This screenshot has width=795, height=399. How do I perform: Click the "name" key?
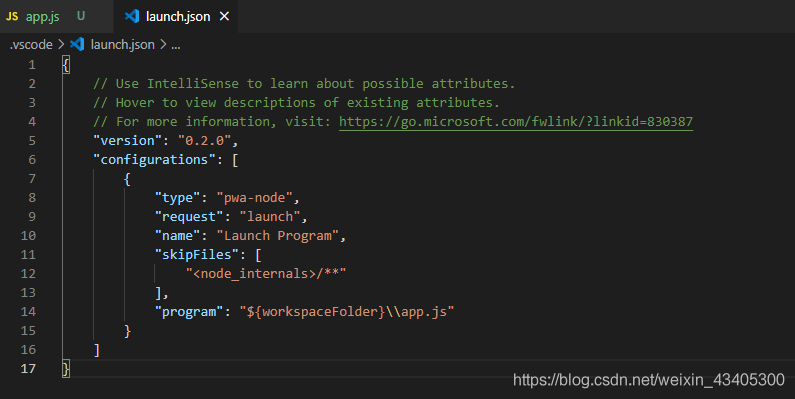pos(177,236)
